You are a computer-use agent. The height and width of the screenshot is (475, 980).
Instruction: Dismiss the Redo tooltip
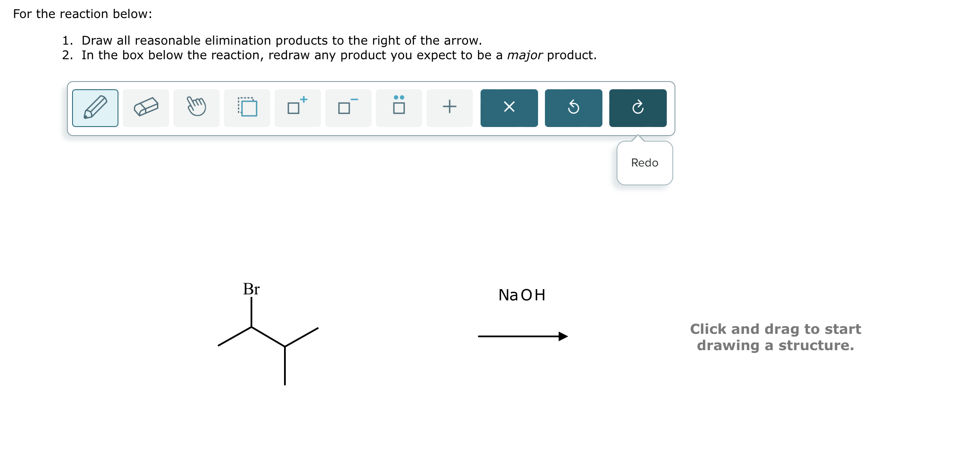point(644,163)
